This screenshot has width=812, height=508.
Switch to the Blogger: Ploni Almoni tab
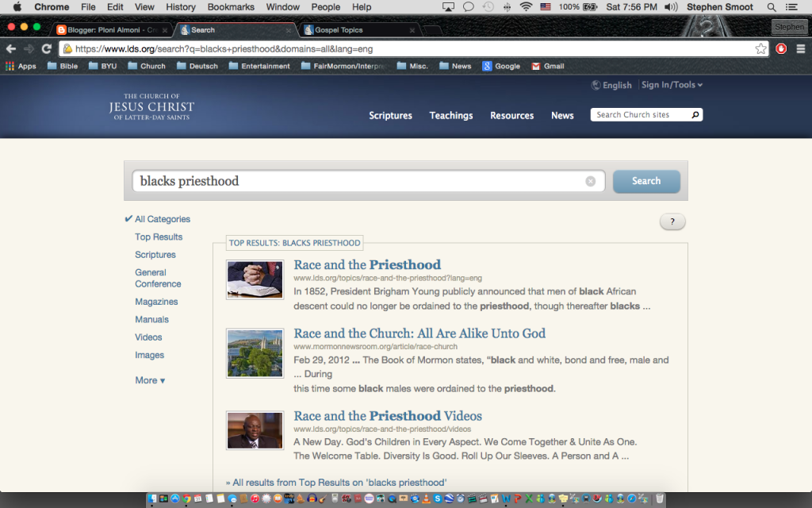(113, 30)
